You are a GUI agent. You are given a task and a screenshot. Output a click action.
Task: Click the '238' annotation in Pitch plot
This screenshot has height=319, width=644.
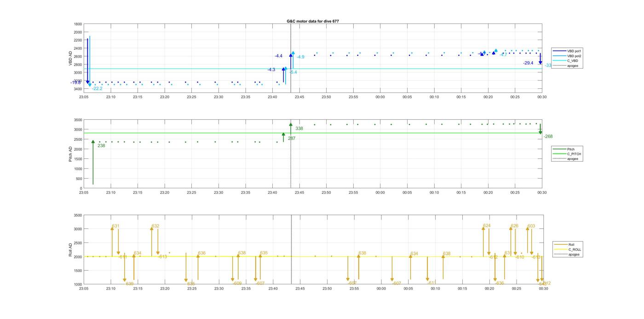pos(101,145)
